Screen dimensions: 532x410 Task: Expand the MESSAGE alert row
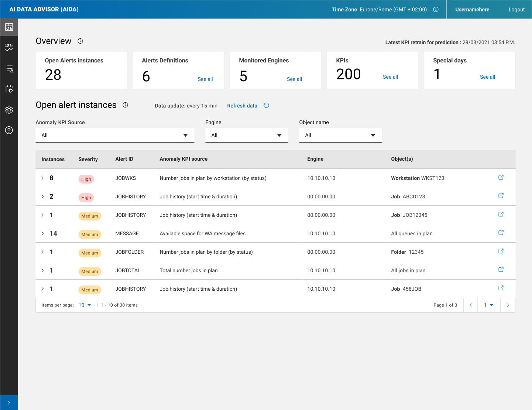[x=42, y=233]
